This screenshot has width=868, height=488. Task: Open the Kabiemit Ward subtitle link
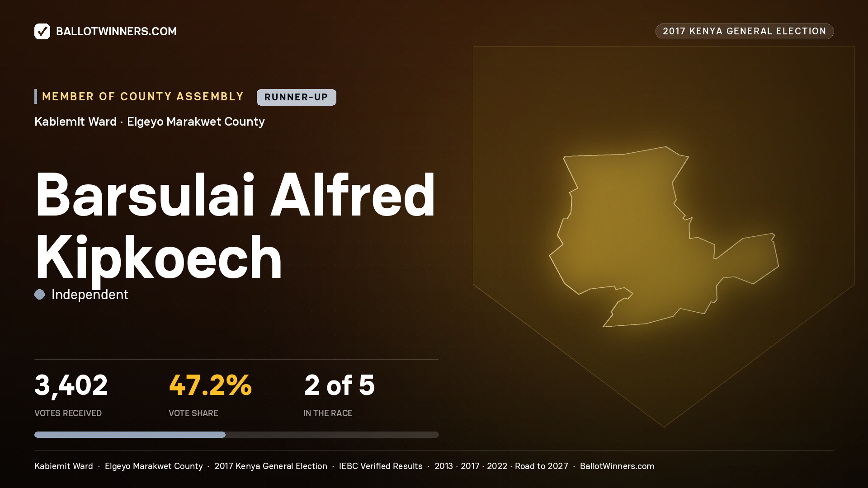tap(75, 122)
